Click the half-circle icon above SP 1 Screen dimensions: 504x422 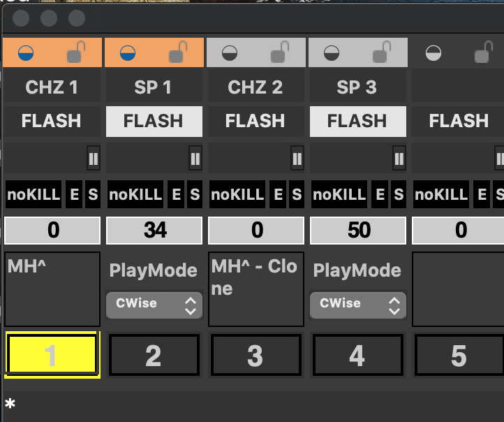tap(128, 52)
